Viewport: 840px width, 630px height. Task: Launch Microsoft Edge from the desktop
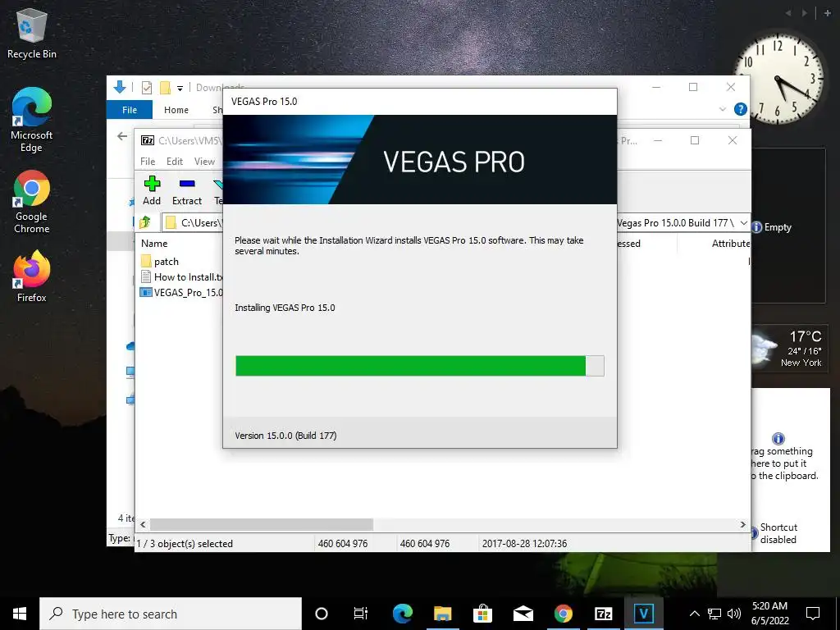point(32,120)
